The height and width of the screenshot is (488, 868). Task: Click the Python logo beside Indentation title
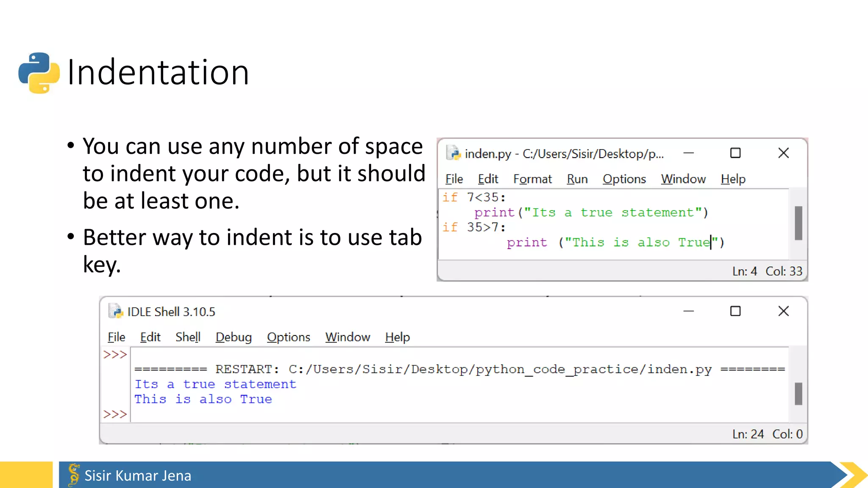pyautogui.click(x=39, y=73)
